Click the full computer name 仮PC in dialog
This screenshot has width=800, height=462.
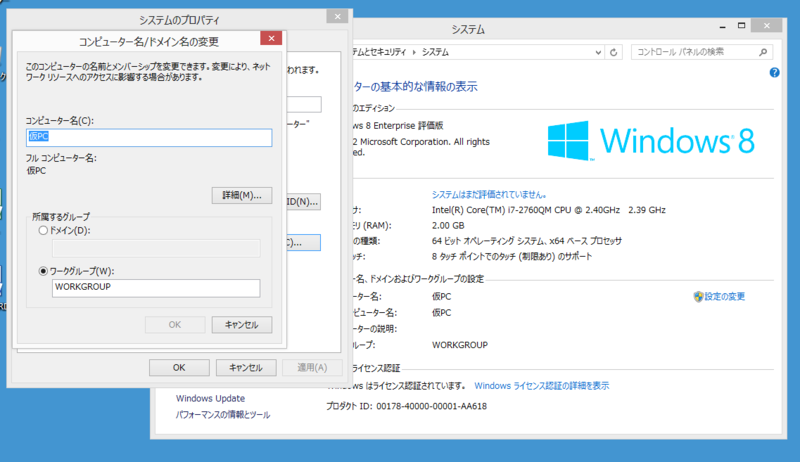36,171
